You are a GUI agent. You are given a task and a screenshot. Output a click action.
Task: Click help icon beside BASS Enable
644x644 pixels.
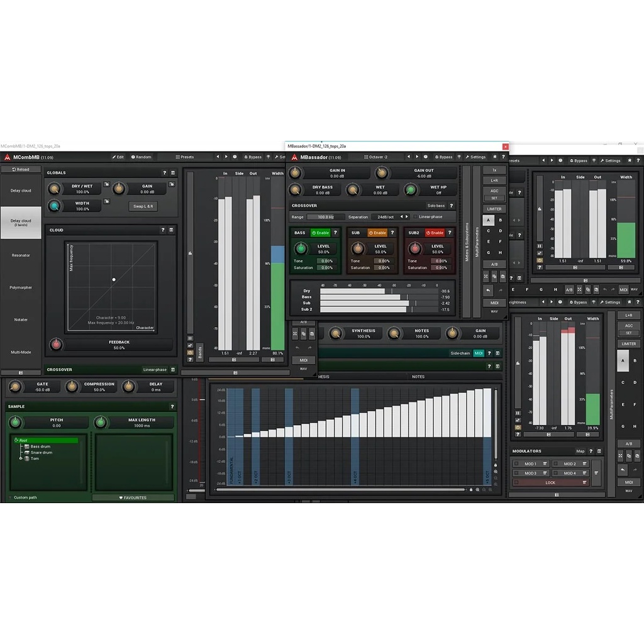(335, 233)
